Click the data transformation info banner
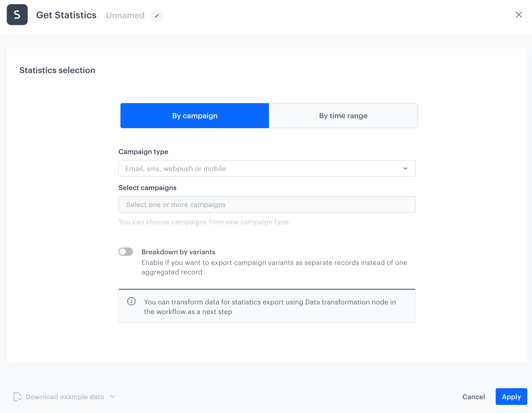 267,306
